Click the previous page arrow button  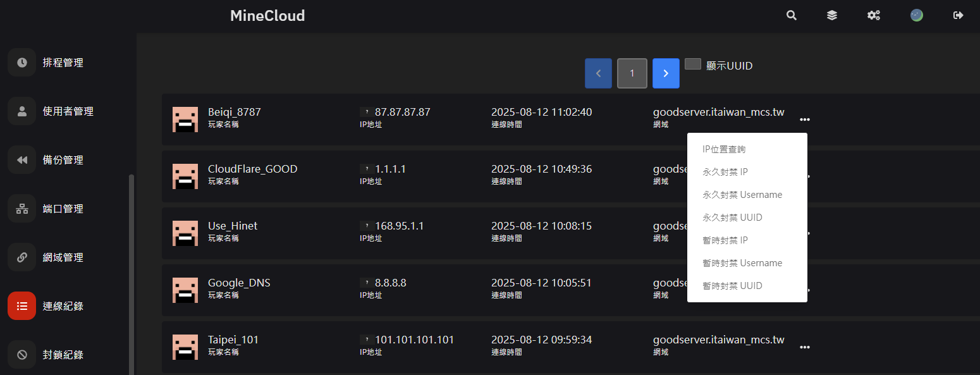[x=598, y=73]
